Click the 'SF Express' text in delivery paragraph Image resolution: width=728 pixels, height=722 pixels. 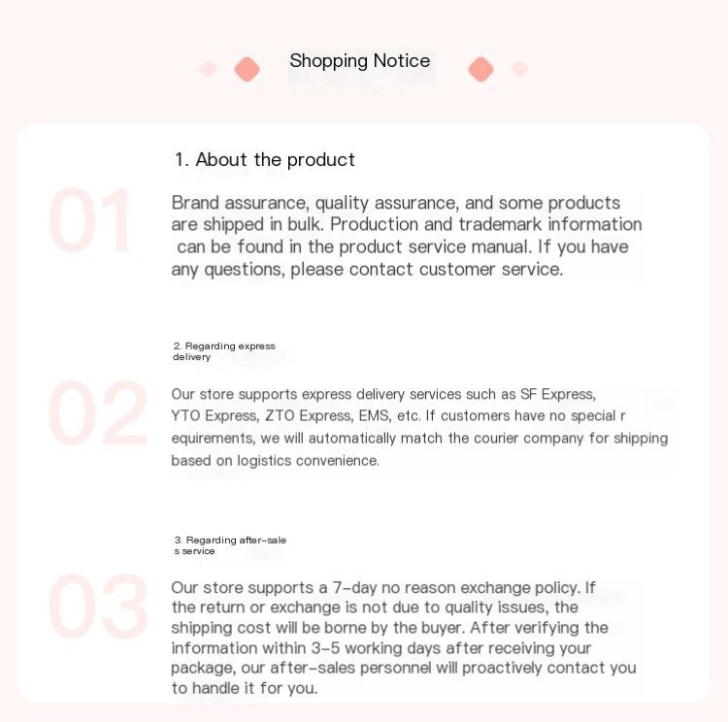click(x=557, y=394)
